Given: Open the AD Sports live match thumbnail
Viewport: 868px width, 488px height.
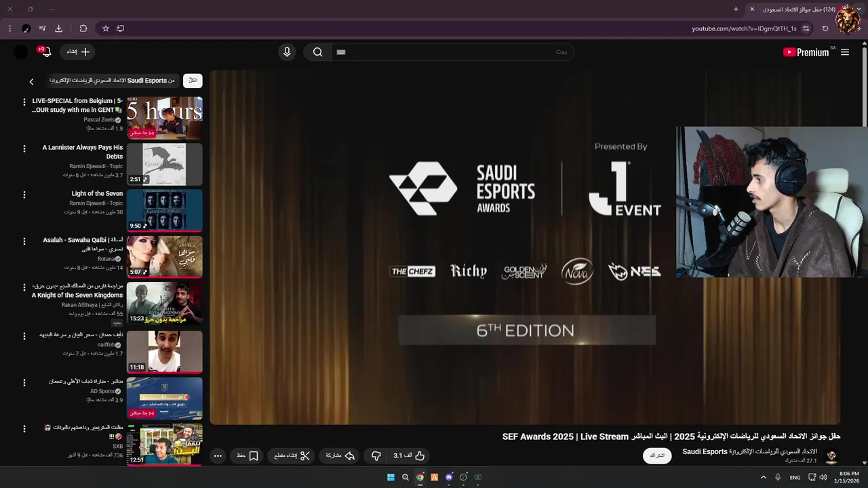Looking at the screenshot, I should (165, 399).
